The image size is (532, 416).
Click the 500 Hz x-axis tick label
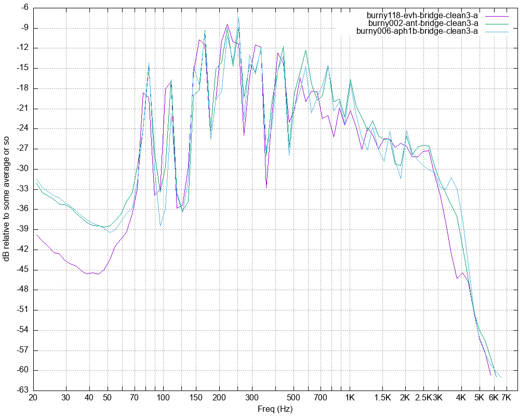coord(294,398)
